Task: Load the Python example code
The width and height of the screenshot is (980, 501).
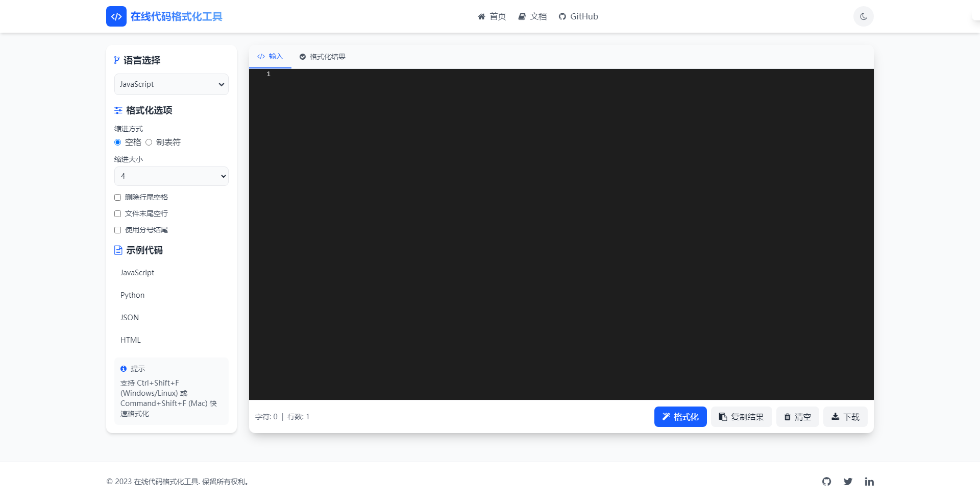Action: pos(171,295)
